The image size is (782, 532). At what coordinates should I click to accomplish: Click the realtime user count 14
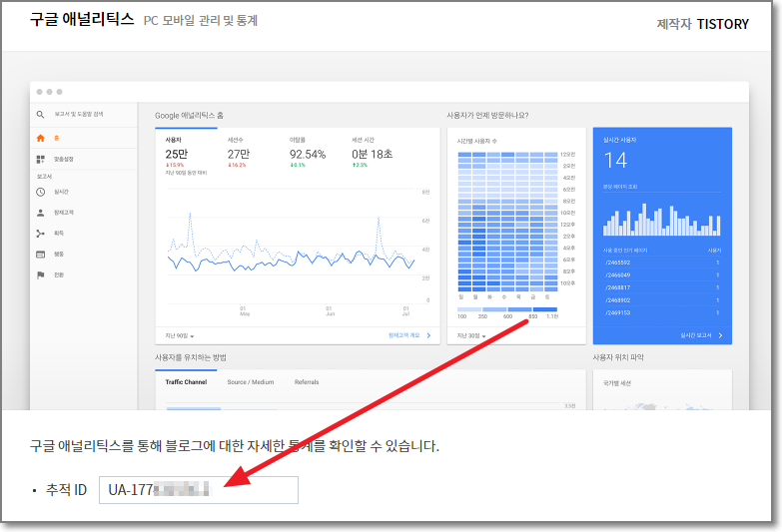(615, 161)
